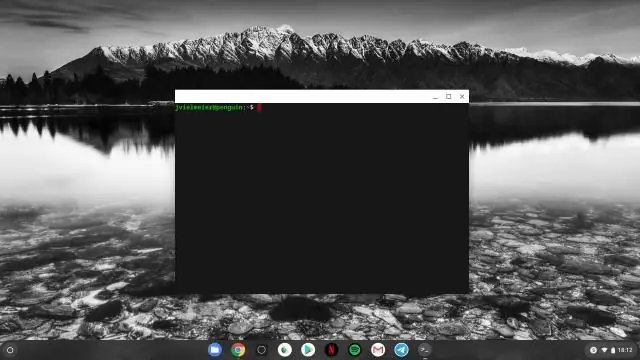640x360 pixels.
Task: Click the Terminal window title bar
Action: [322, 97]
